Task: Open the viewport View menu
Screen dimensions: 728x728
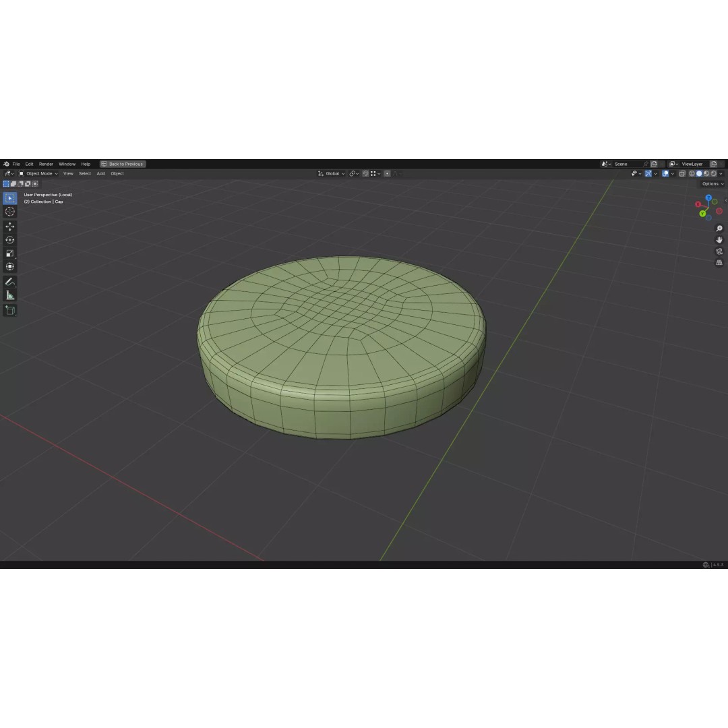Action: click(x=68, y=174)
